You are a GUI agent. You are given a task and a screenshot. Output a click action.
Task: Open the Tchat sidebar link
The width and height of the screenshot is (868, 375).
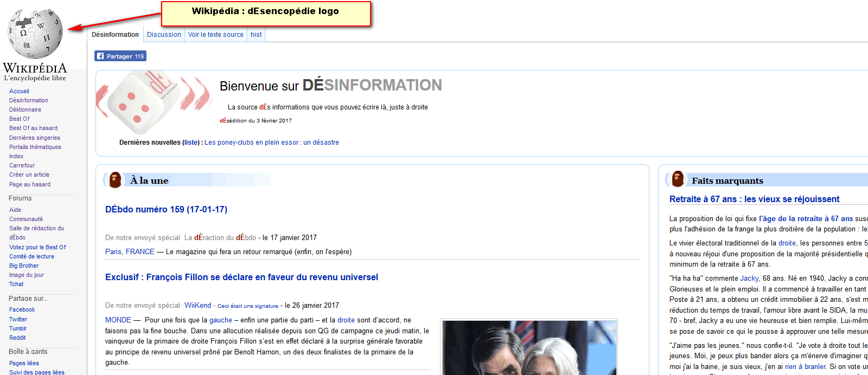[16, 284]
